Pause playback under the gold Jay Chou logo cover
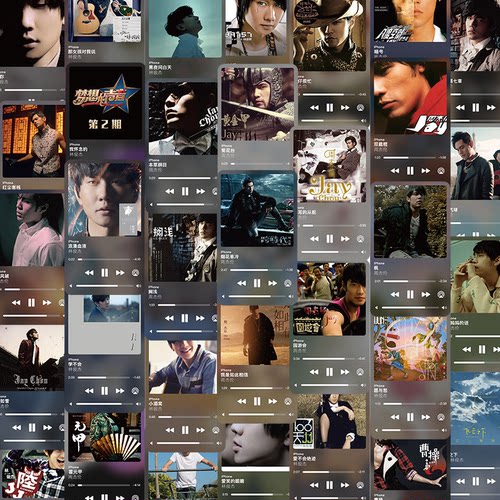This screenshot has height=500, width=500. tap(329, 239)
